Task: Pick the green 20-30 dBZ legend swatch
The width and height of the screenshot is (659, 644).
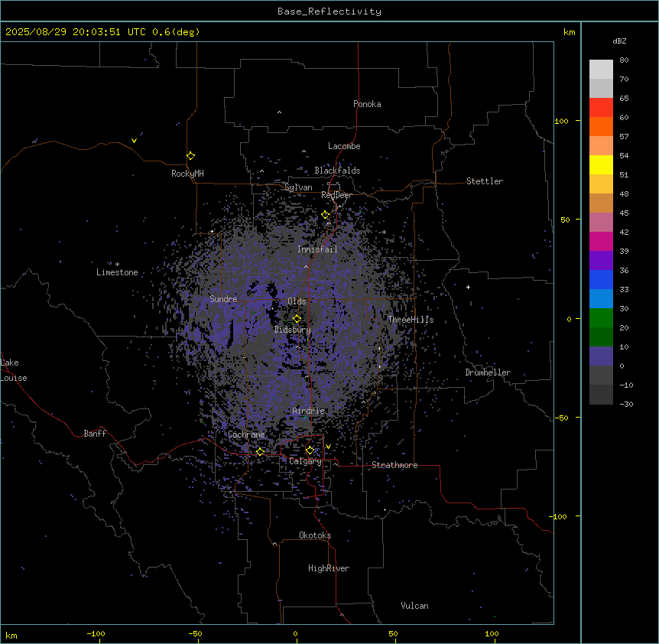Action: 601,318
